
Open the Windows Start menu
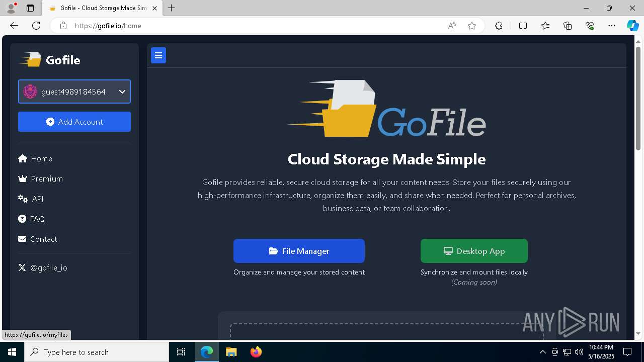(x=12, y=352)
